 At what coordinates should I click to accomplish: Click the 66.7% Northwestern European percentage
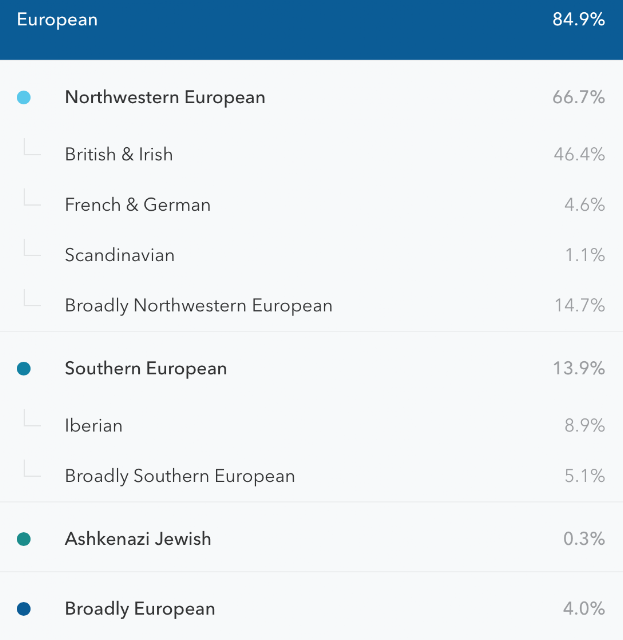tap(578, 98)
